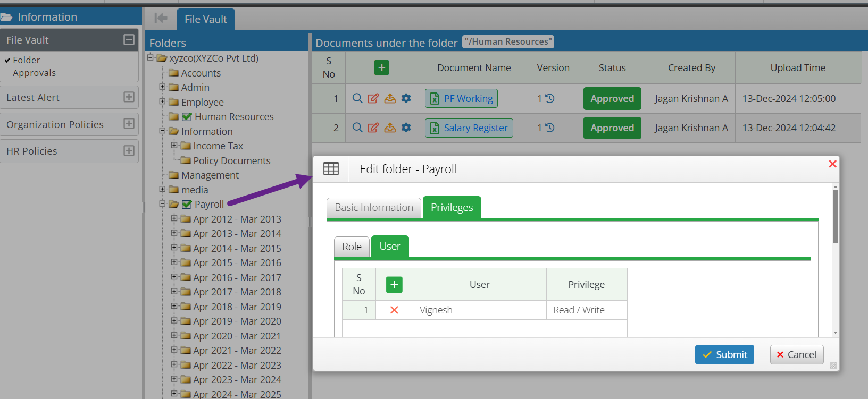Screen dimensions: 868x399
Task: Click the collapse panel arrow beside File Vault tab
Action: click(x=161, y=19)
